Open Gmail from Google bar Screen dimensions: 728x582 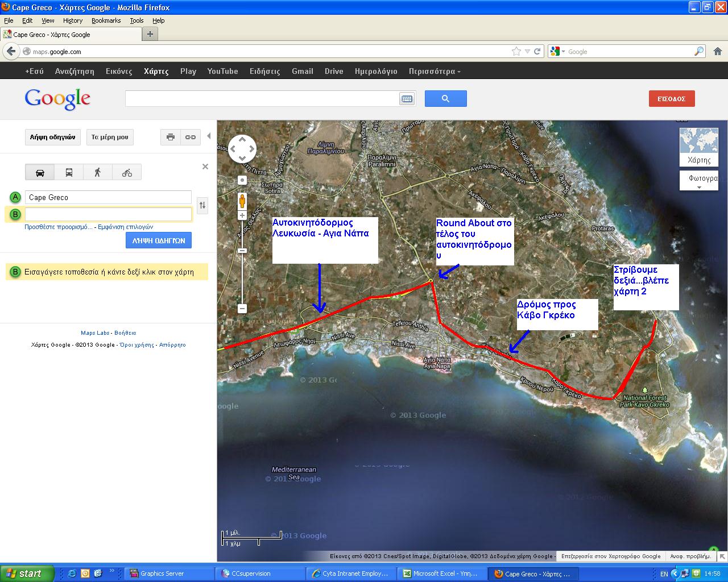[303, 71]
